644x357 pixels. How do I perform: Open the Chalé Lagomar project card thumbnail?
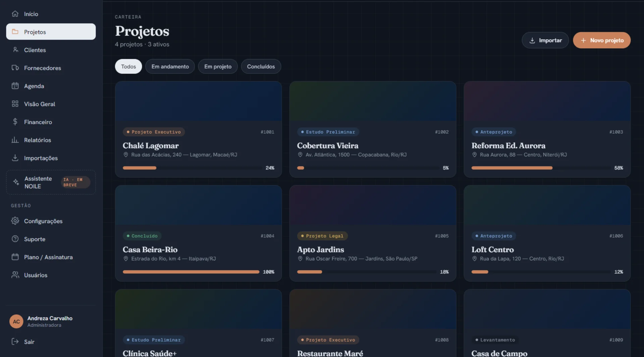pos(199,101)
